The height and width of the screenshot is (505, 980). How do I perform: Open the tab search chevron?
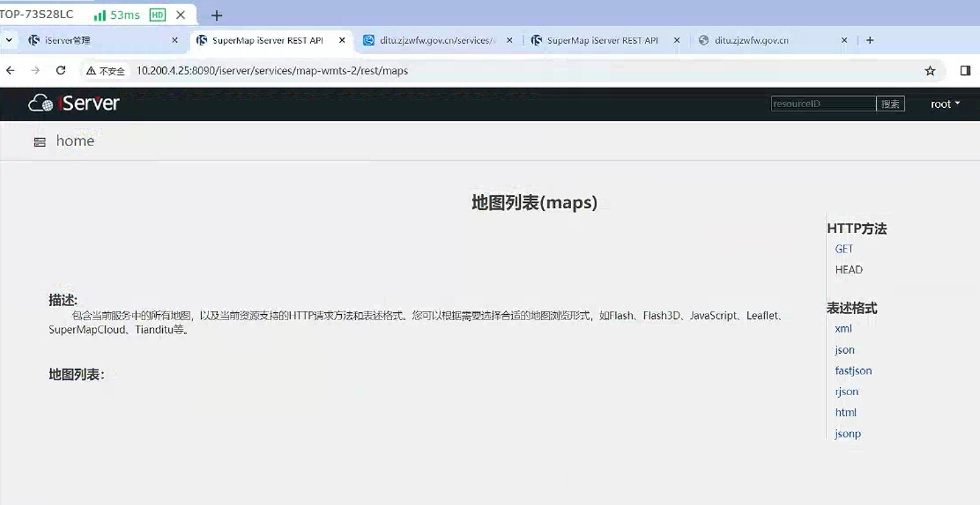pos(9,40)
